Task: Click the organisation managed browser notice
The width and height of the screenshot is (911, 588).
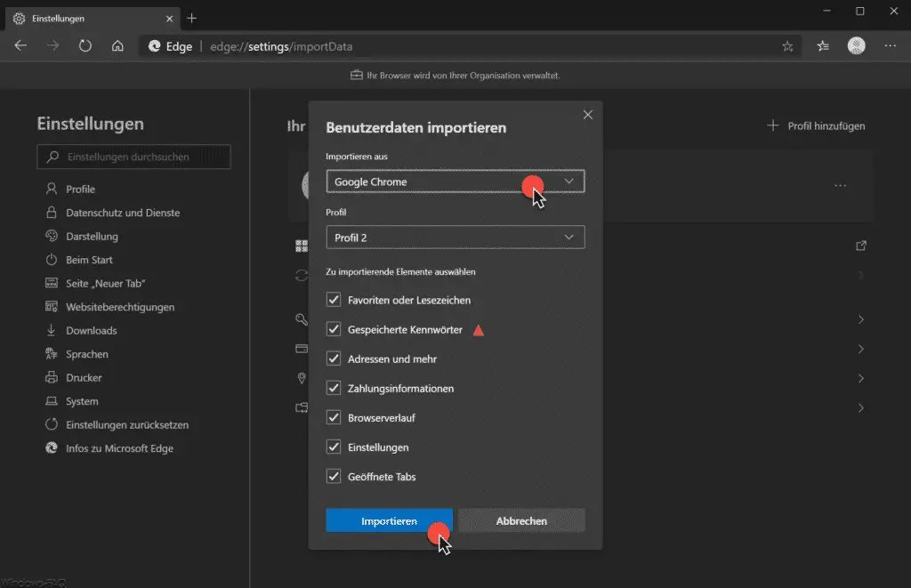Action: pos(455,76)
